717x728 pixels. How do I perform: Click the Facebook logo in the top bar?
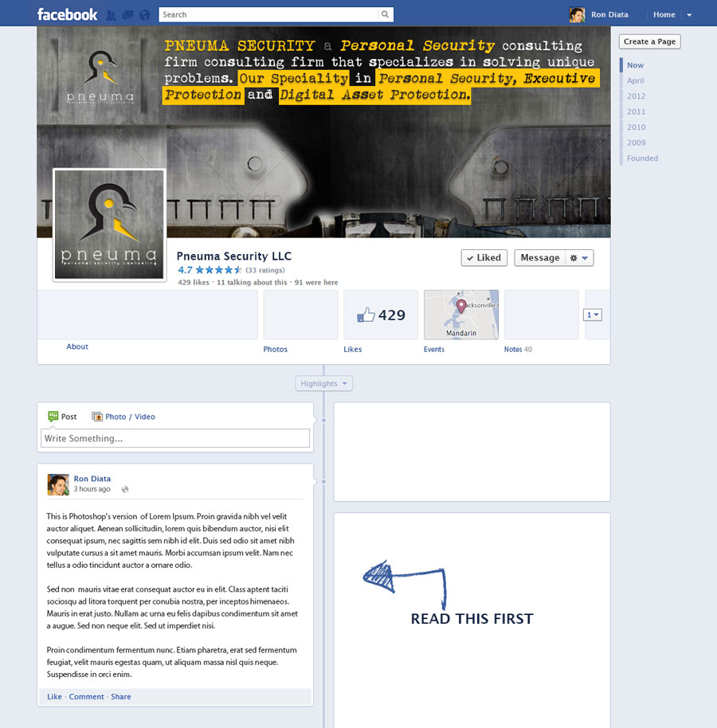coord(68,14)
